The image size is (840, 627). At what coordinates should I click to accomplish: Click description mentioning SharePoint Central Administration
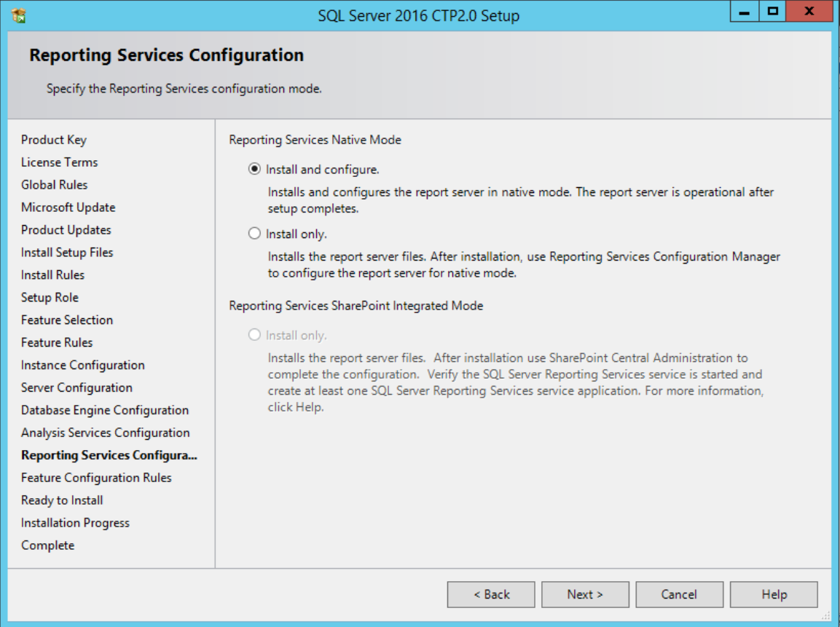click(515, 382)
